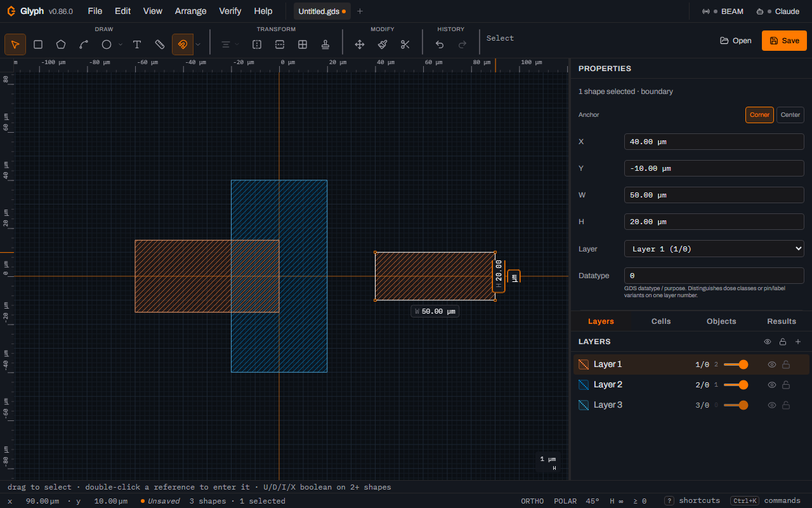Adjust the Layer 1 opacity slider
812x508 pixels.
(x=736, y=364)
